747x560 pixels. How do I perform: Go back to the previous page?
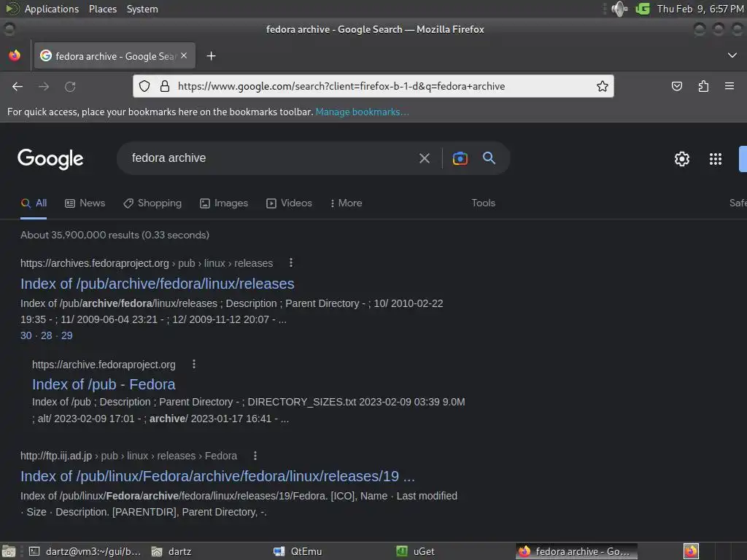[18, 86]
